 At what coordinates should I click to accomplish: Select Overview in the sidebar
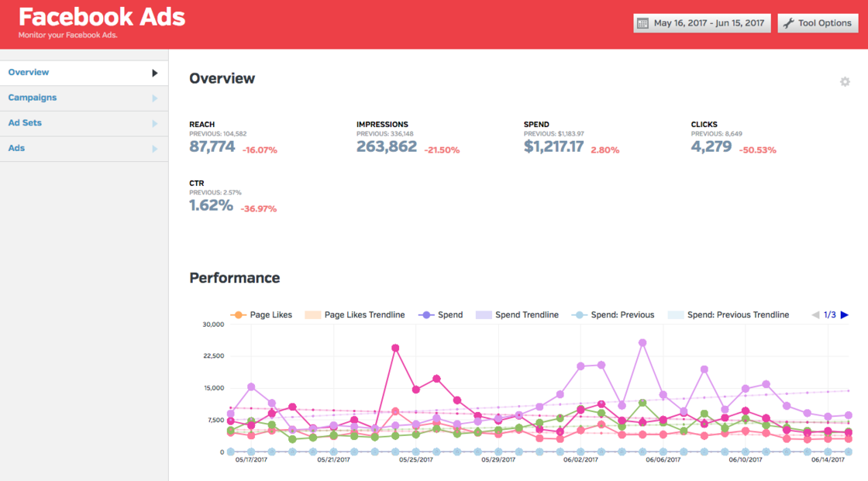[x=84, y=73]
